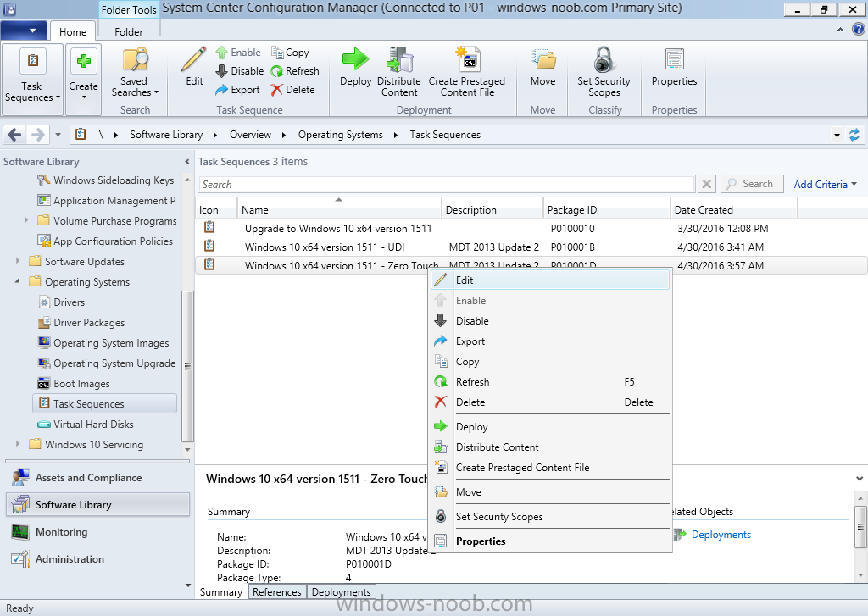
Task: Click Copy in ribbon Task Sequence group
Action: point(290,53)
